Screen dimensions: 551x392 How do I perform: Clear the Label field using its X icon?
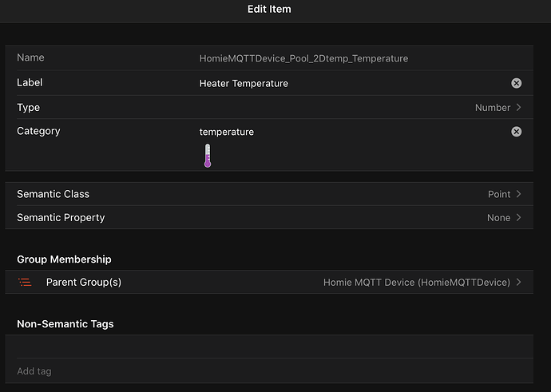pyautogui.click(x=516, y=83)
